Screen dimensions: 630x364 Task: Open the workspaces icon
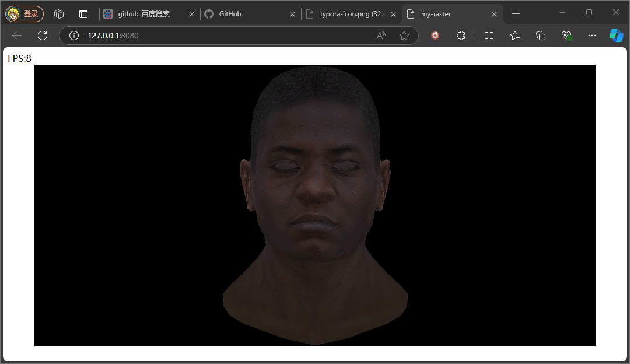pyautogui.click(x=59, y=14)
